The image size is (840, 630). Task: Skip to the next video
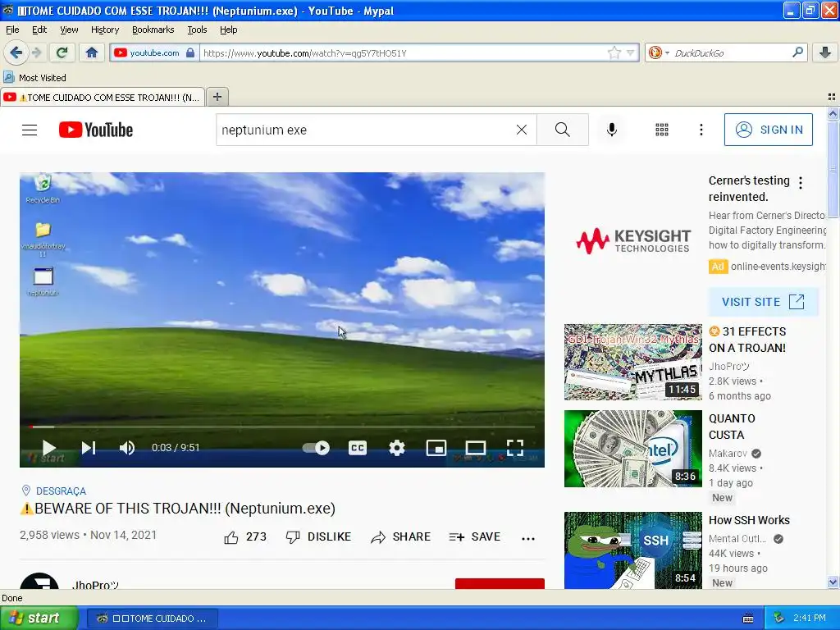(x=89, y=448)
